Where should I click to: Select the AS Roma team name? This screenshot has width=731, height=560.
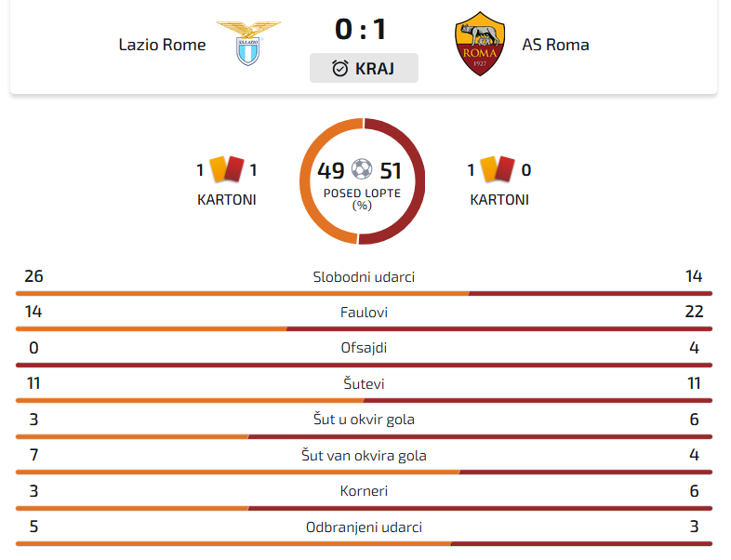[555, 45]
